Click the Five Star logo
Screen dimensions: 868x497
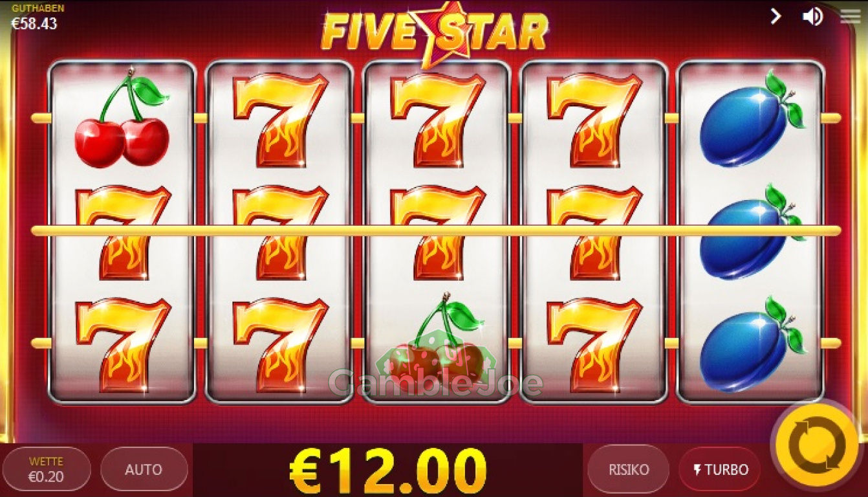tap(435, 32)
